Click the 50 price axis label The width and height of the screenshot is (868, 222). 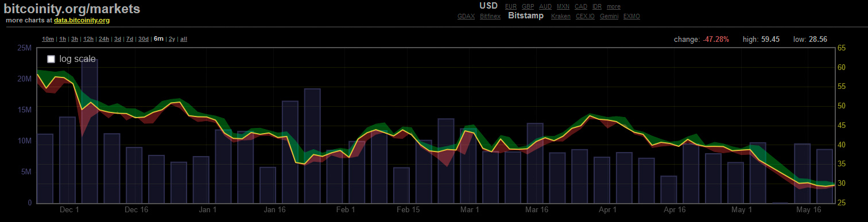click(x=842, y=106)
